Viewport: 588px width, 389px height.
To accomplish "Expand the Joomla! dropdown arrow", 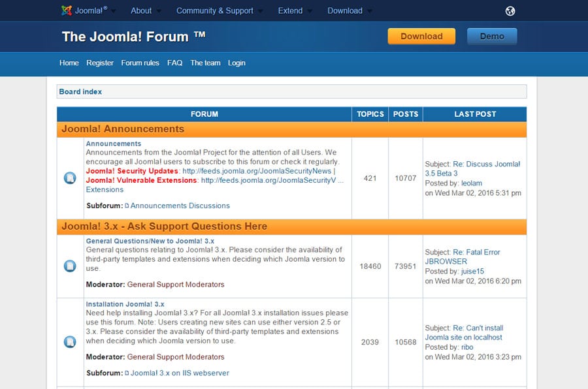I will click(113, 11).
